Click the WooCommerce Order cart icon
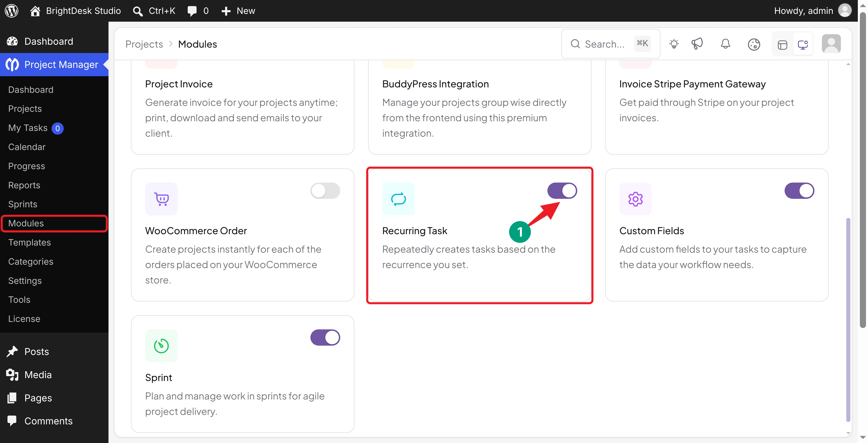The width and height of the screenshot is (868, 443). 161,199
